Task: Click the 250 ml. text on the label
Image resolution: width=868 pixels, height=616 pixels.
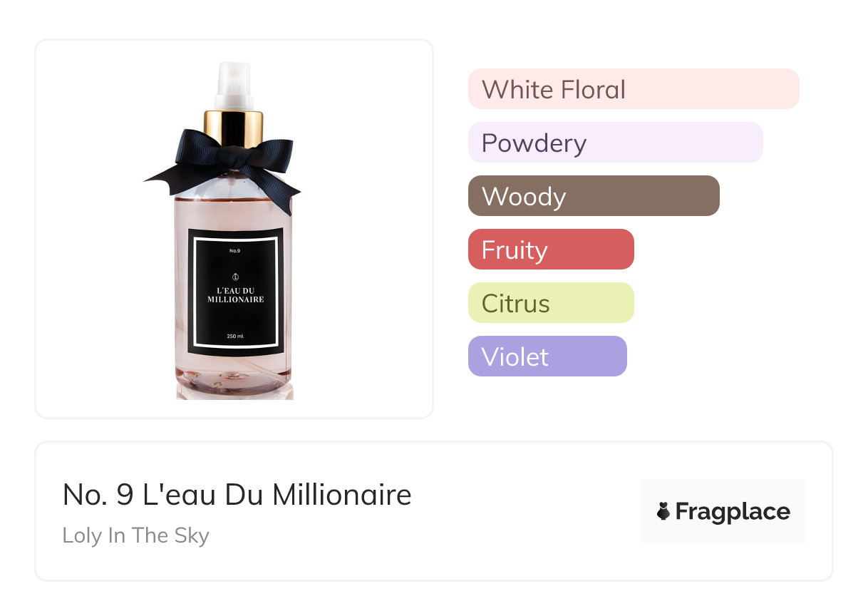Action: tap(236, 337)
